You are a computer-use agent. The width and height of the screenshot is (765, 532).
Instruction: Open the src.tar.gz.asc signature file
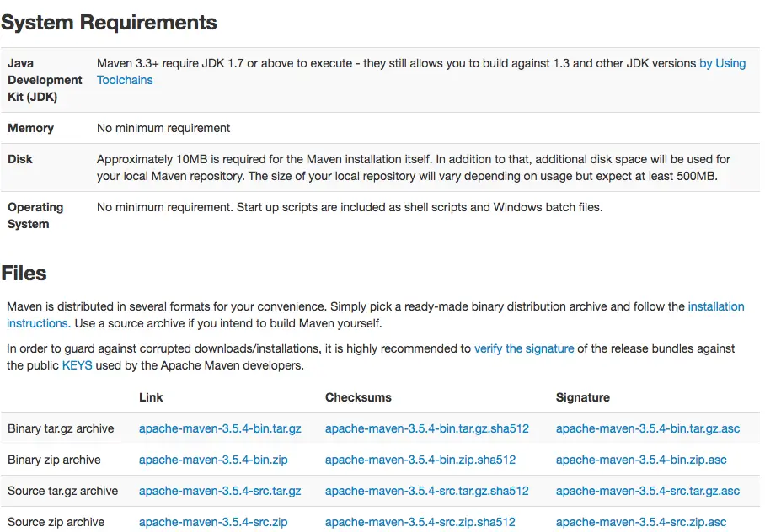click(x=647, y=491)
